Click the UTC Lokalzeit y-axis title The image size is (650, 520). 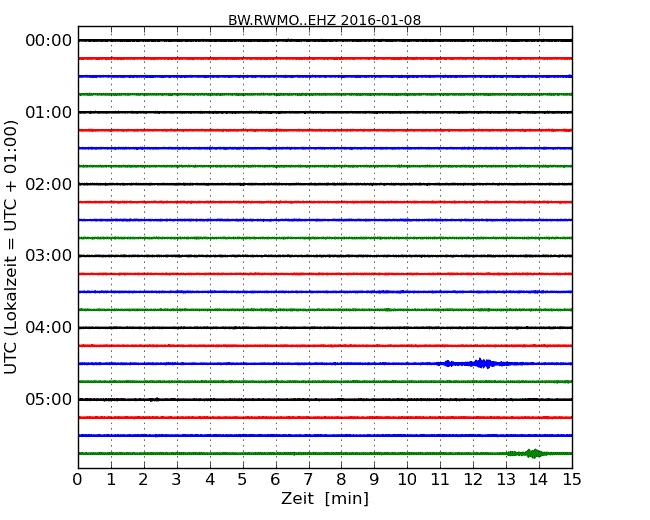tap(11, 247)
